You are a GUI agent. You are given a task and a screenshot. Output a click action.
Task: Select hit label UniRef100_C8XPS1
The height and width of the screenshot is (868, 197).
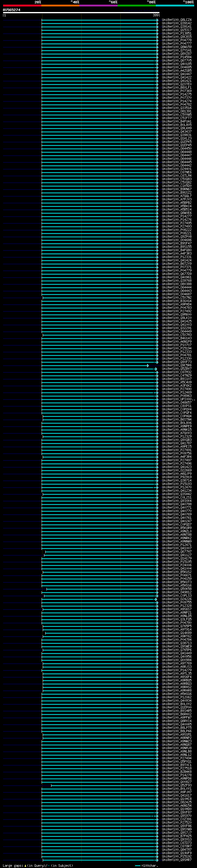(x=177, y=406)
